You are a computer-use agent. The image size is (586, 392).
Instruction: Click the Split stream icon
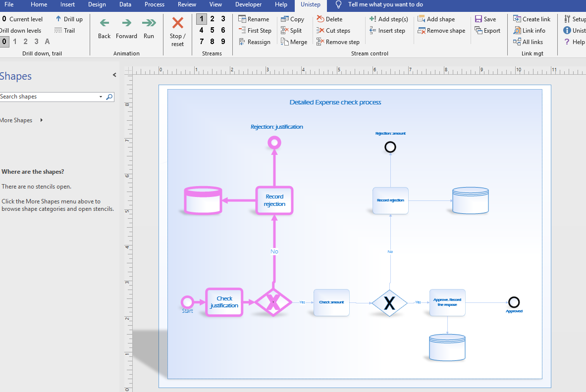pyautogui.click(x=285, y=31)
